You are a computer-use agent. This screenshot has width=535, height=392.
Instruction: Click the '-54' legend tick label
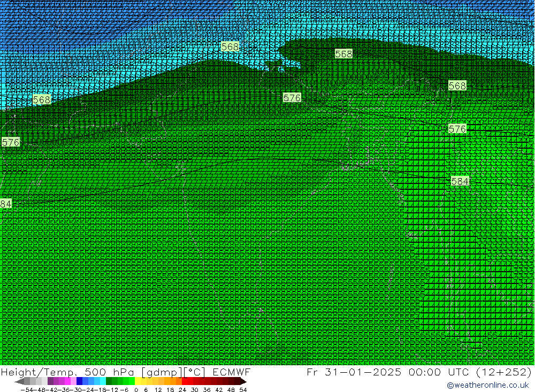[27, 390]
